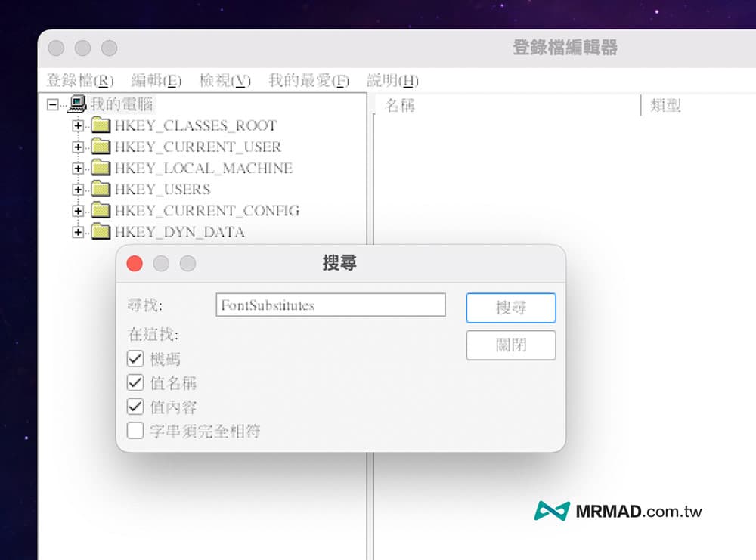
Task: Uncheck the 機碼 checkbox
Action: point(135,358)
